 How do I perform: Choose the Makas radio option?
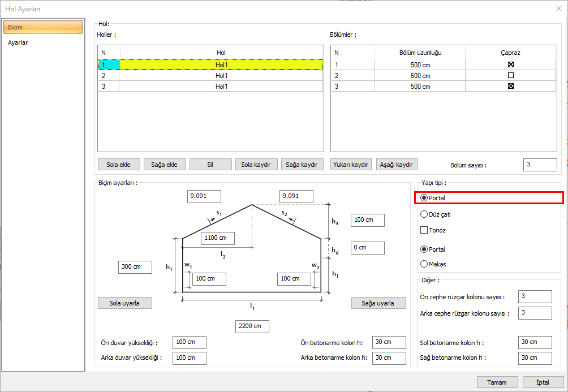pyautogui.click(x=424, y=264)
